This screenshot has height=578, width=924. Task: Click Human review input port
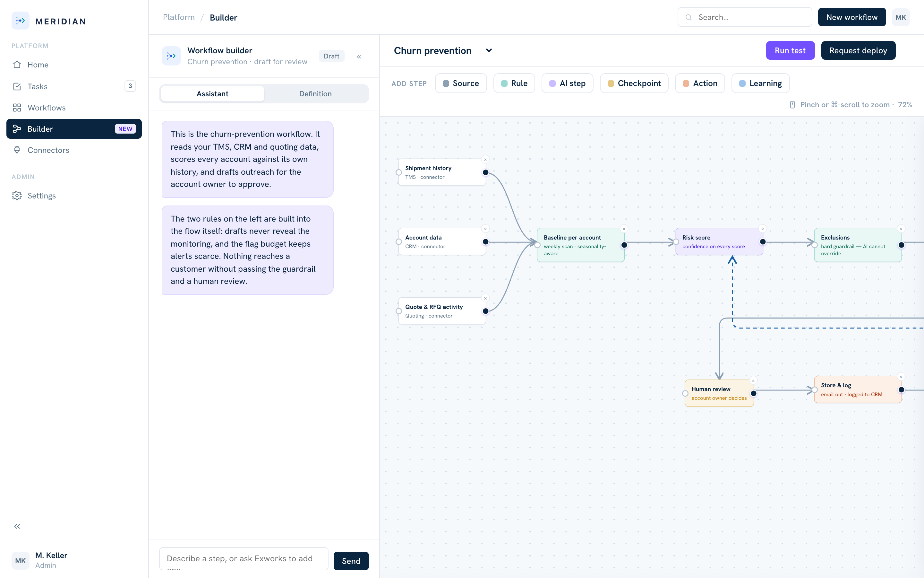pos(685,393)
